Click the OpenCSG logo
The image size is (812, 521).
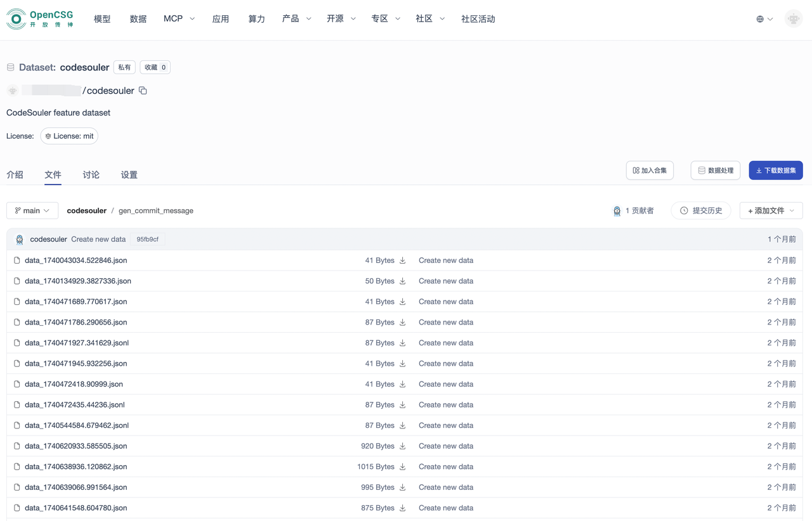point(39,19)
